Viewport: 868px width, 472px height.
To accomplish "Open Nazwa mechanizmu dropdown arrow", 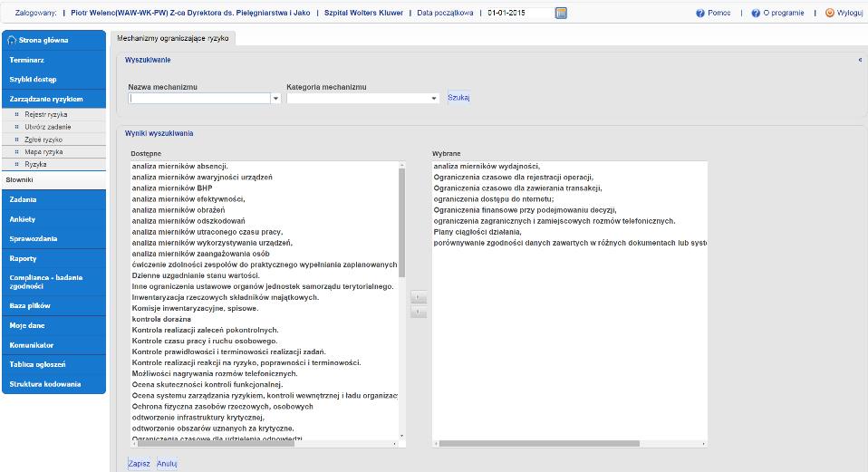I will tap(275, 99).
